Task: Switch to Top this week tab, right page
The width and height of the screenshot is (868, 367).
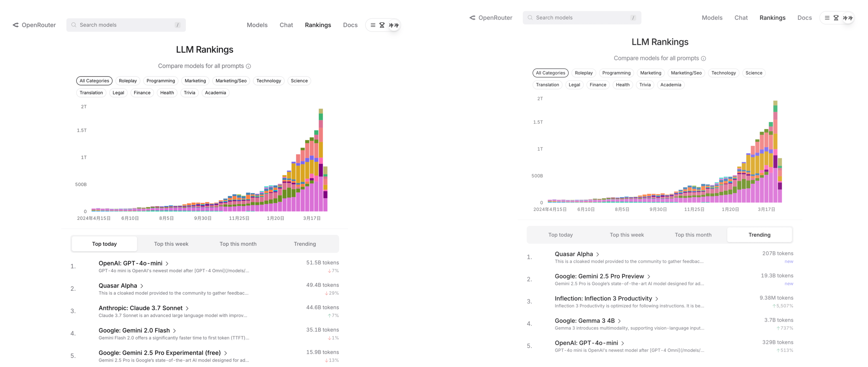Action: [x=627, y=235]
